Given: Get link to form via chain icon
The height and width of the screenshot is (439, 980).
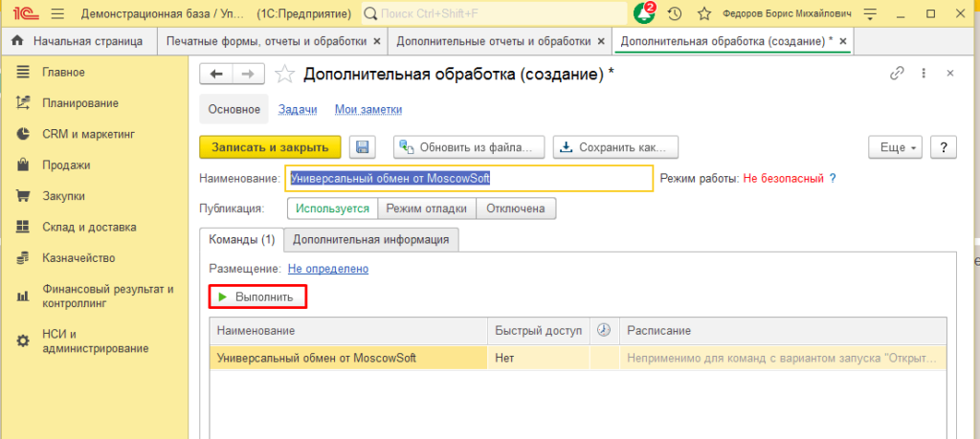Looking at the screenshot, I should [x=897, y=74].
